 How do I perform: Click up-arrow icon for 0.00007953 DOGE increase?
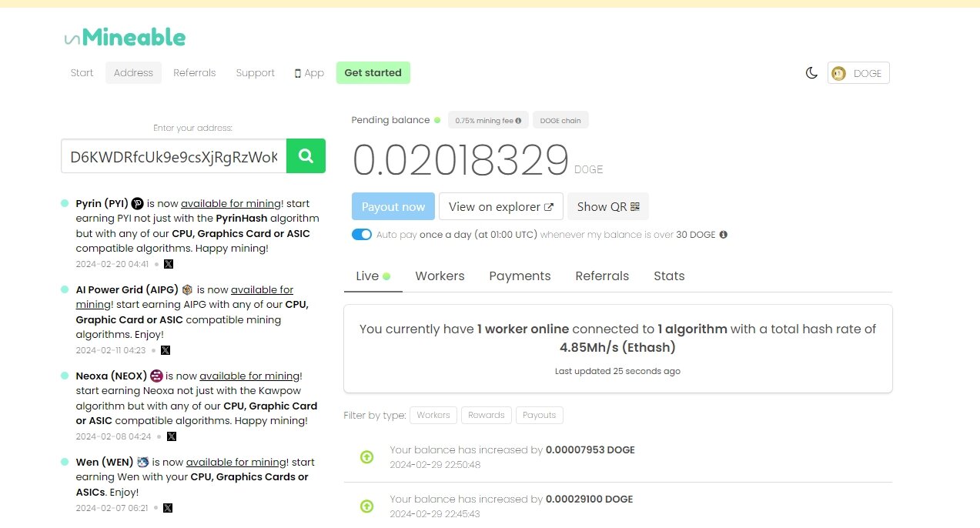click(x=367, y=457)
